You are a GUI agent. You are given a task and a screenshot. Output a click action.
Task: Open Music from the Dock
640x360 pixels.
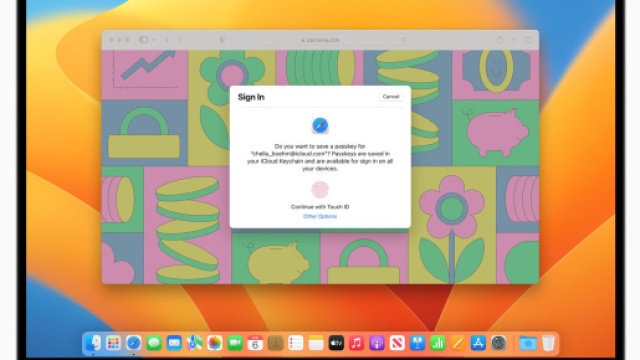click(x=356, y=343)
